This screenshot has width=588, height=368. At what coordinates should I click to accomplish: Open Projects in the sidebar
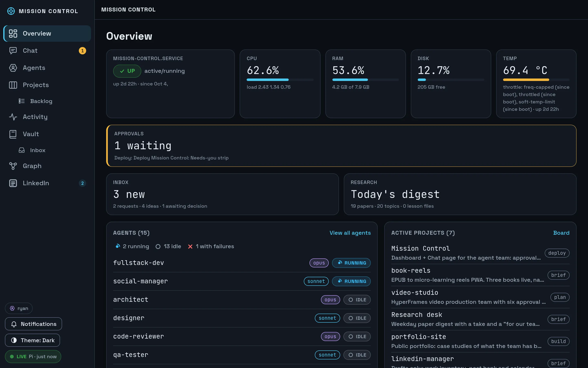[x=47, y=85]
